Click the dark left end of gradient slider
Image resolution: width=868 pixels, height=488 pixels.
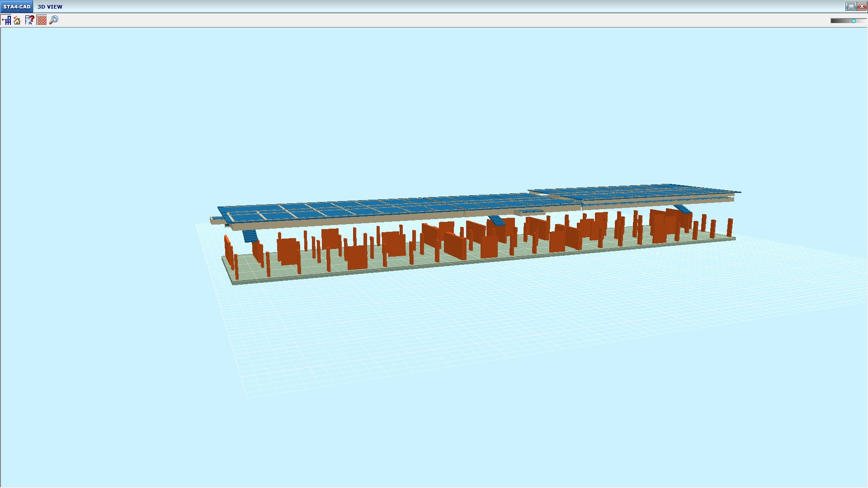pos(833,21)
